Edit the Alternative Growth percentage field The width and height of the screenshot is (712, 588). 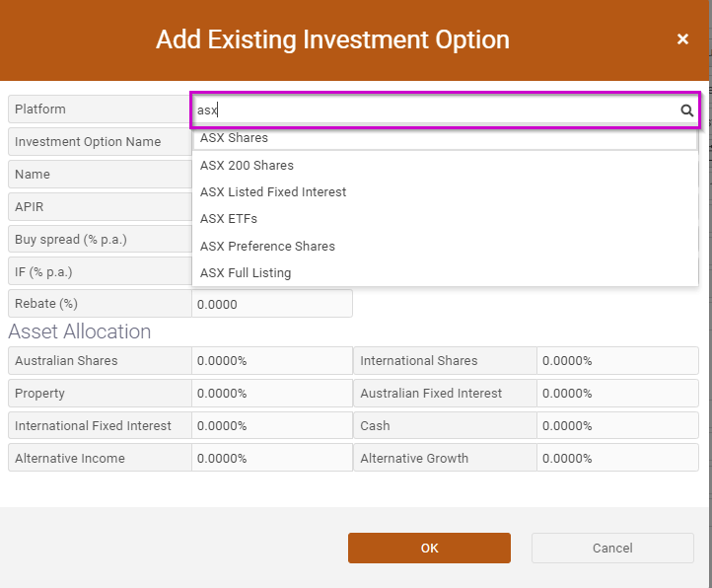click(617, 458)
